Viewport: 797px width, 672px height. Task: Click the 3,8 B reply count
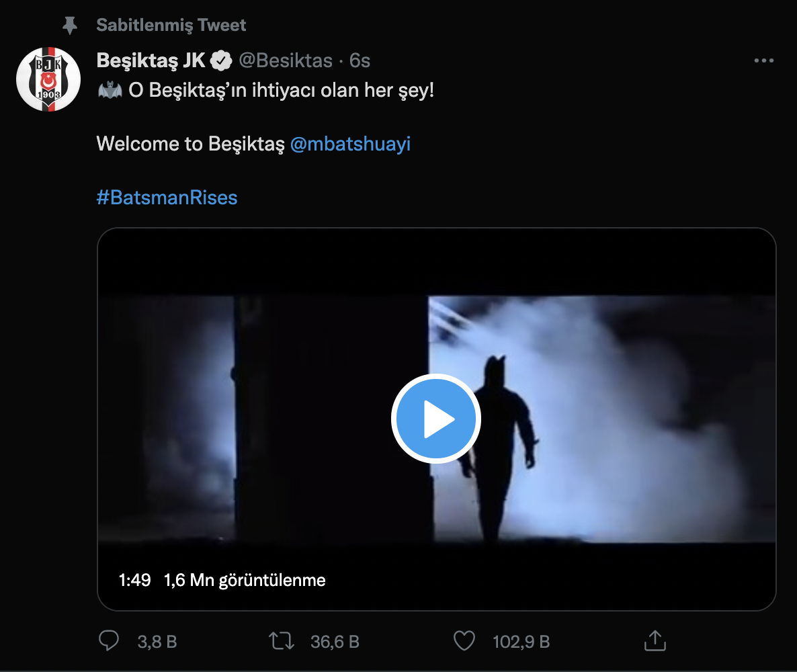coord(157,642)
